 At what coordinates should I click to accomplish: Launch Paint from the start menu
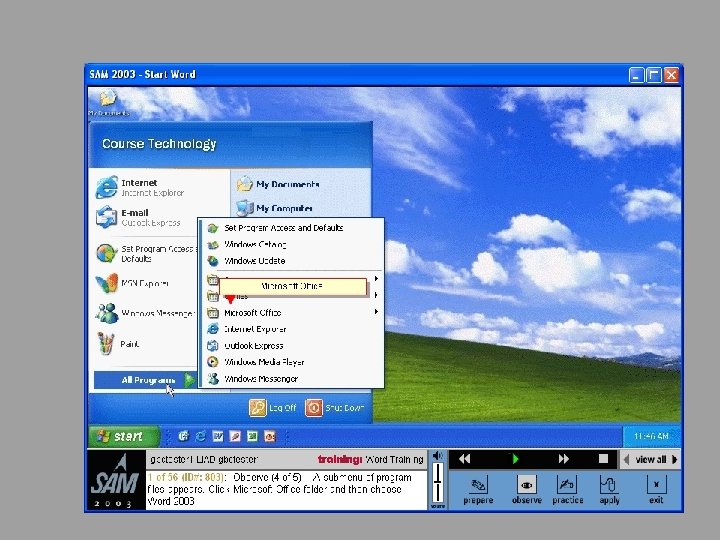pyautogui.click(x=118, y=343)
